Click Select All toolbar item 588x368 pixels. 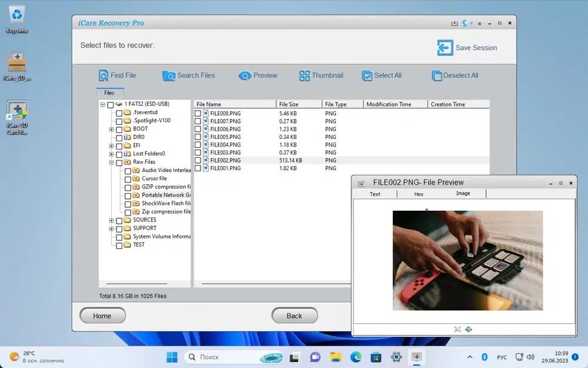(x=382, y=75)
